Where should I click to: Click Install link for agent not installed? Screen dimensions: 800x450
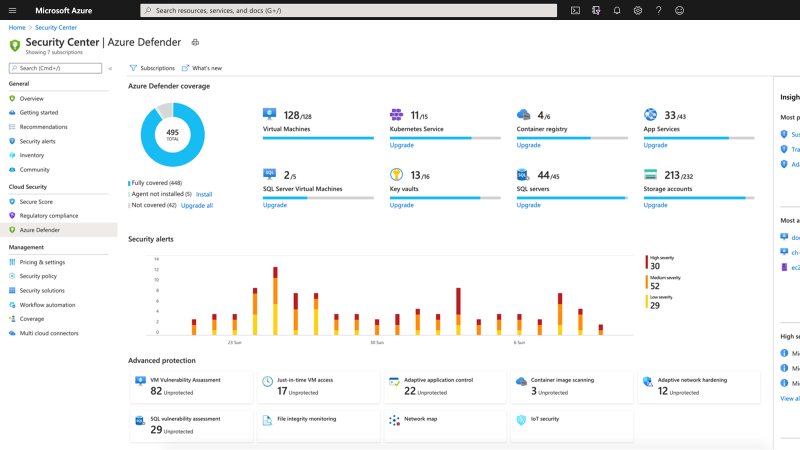point(204,194)
